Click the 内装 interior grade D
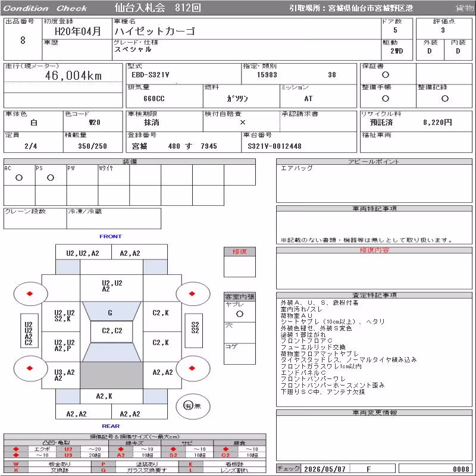Viewport: 476px width, 476px height. pos(458,51)
